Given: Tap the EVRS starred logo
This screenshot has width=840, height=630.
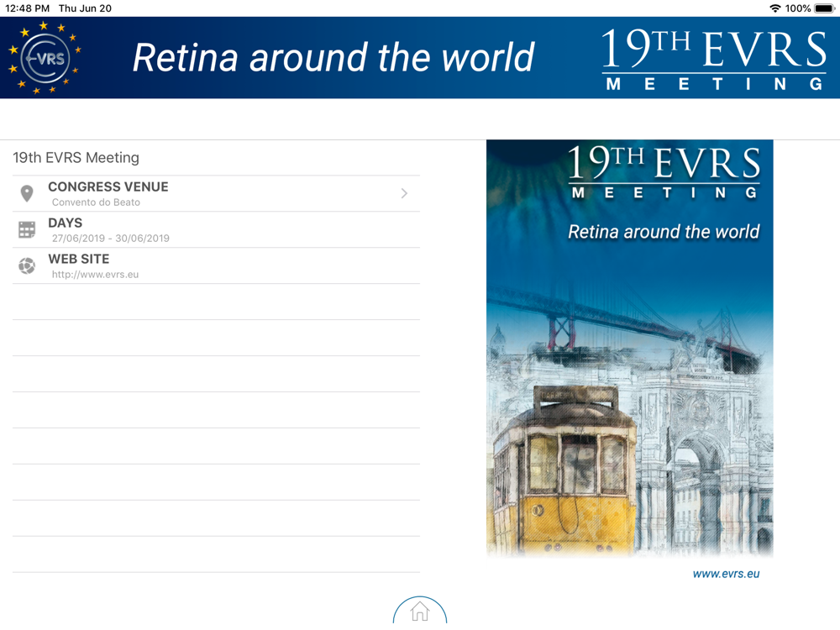Looking at the screenshot, I should coord(45,57).
